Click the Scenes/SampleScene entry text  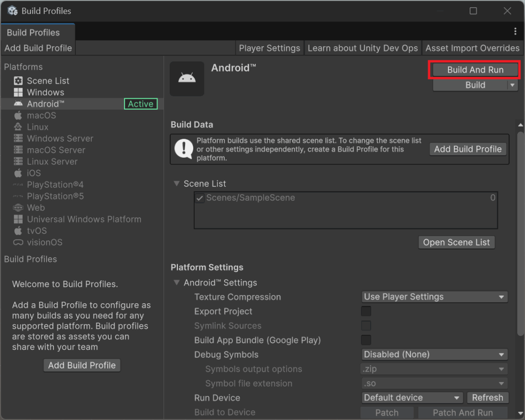[250, 198]
